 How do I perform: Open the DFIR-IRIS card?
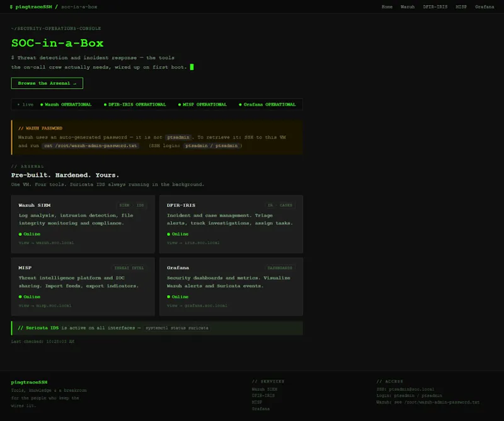[231, 224]
